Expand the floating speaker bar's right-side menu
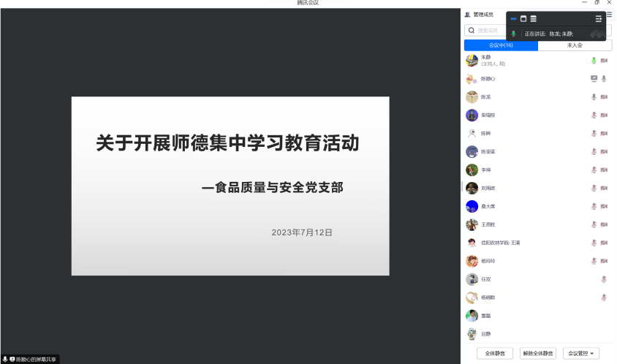 click(599, 18)
